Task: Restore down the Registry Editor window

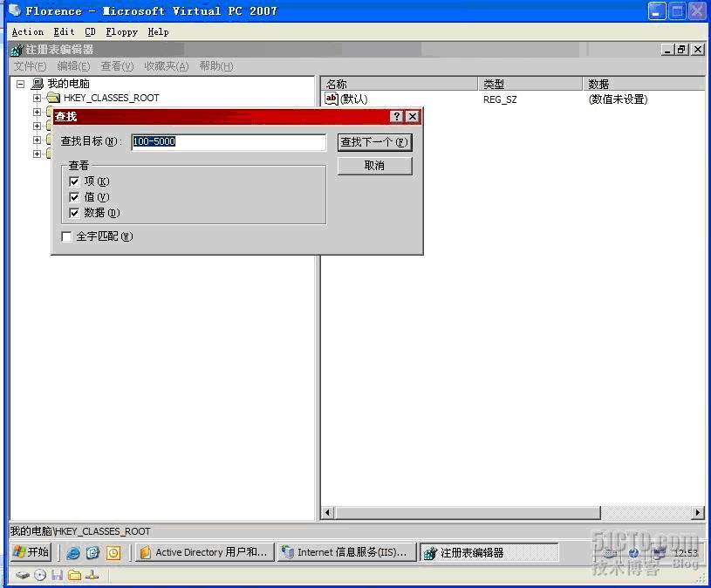Action: tap(681, 50)
